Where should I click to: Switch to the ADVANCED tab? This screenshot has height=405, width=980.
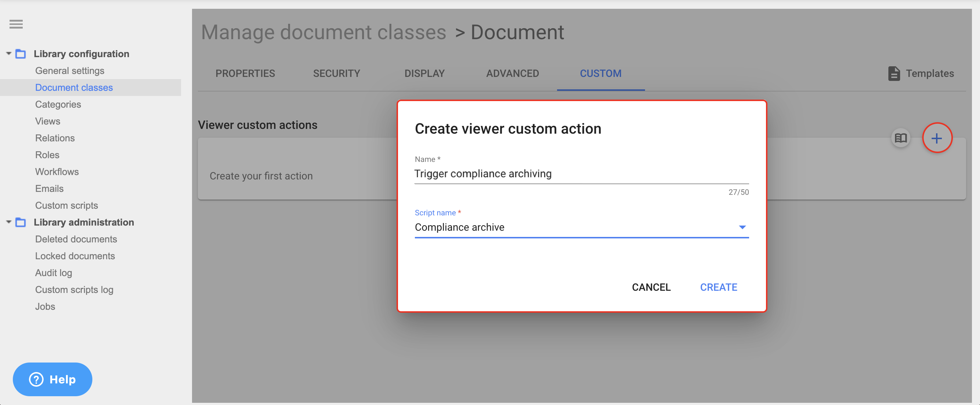(x=512, y=73)
